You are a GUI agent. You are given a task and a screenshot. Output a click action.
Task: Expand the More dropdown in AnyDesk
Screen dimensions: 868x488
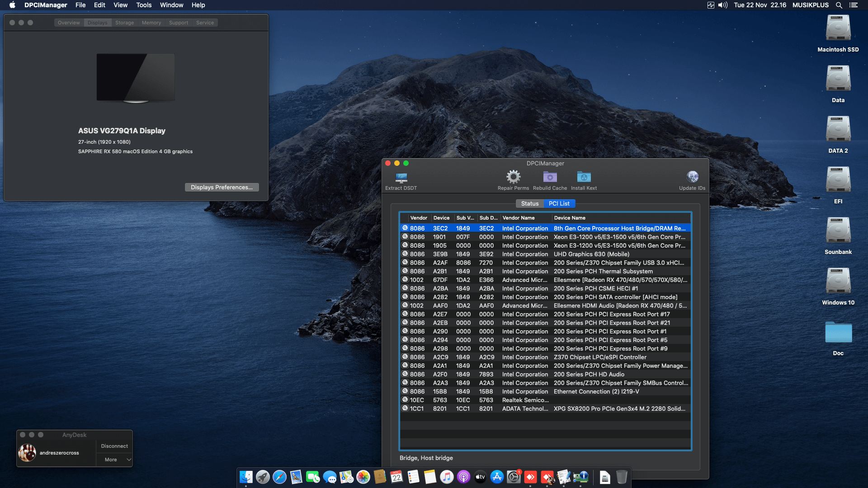114,460
